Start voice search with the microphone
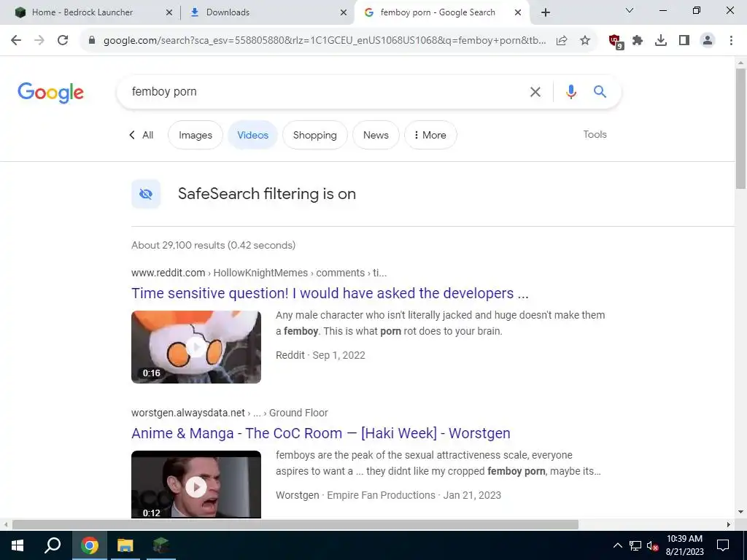 coord(570,91)
